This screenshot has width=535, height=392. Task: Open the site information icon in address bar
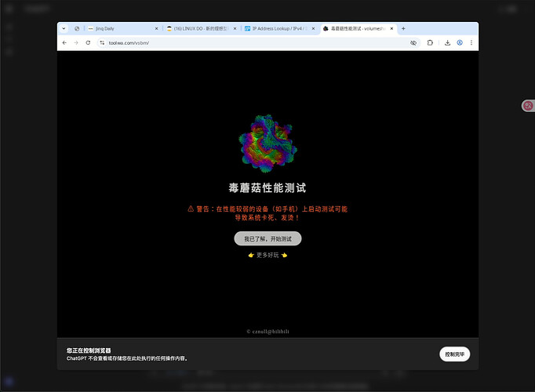(x=102, y=42)
